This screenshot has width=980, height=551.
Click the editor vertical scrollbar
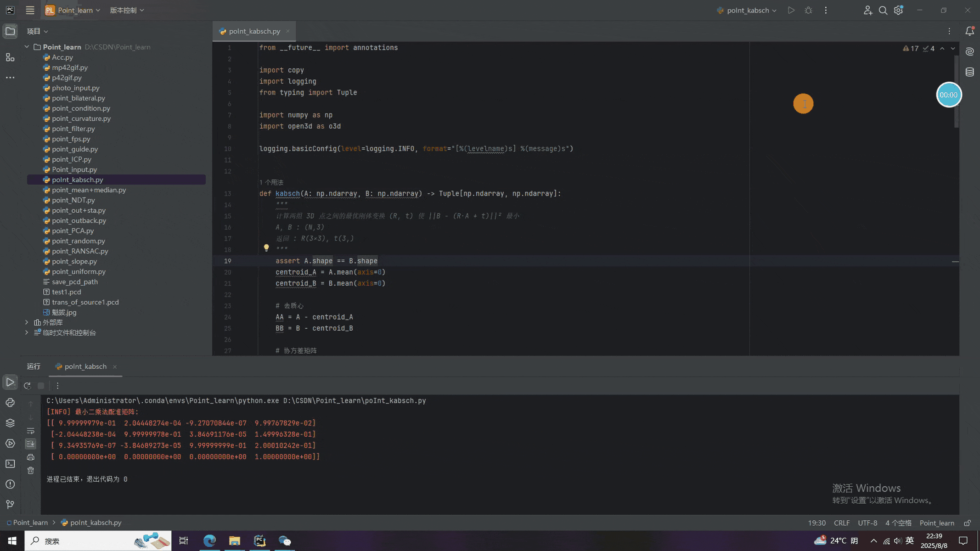tap(956, 92)
